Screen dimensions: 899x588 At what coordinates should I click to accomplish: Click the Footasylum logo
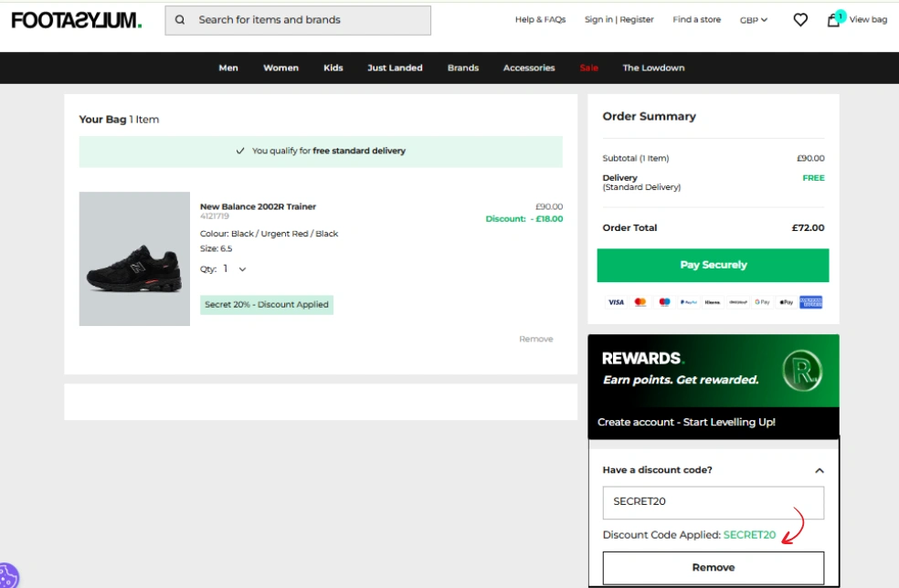click(x=77, y=20)
